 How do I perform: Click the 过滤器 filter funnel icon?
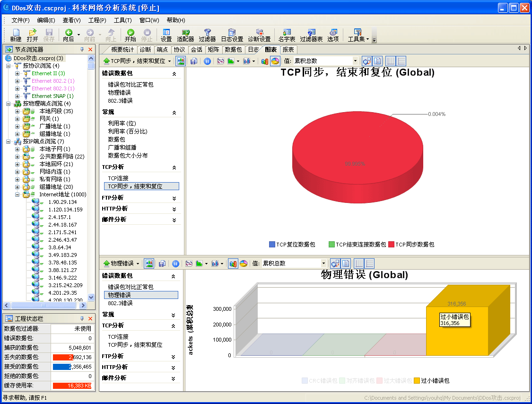click(207, 32)
